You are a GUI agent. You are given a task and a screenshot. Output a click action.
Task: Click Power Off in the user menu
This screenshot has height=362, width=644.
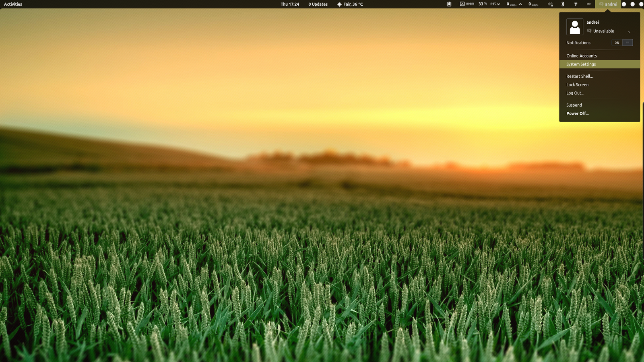pos(578,113)
